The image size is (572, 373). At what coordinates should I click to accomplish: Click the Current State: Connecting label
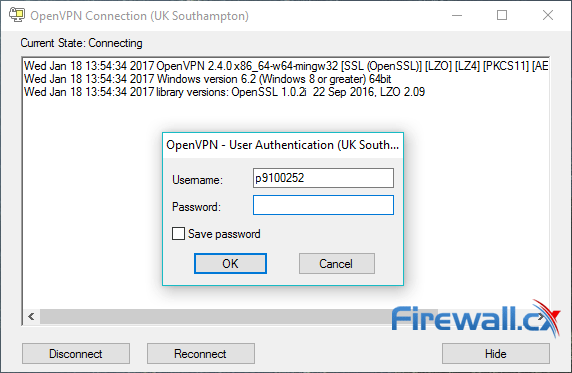81,43
